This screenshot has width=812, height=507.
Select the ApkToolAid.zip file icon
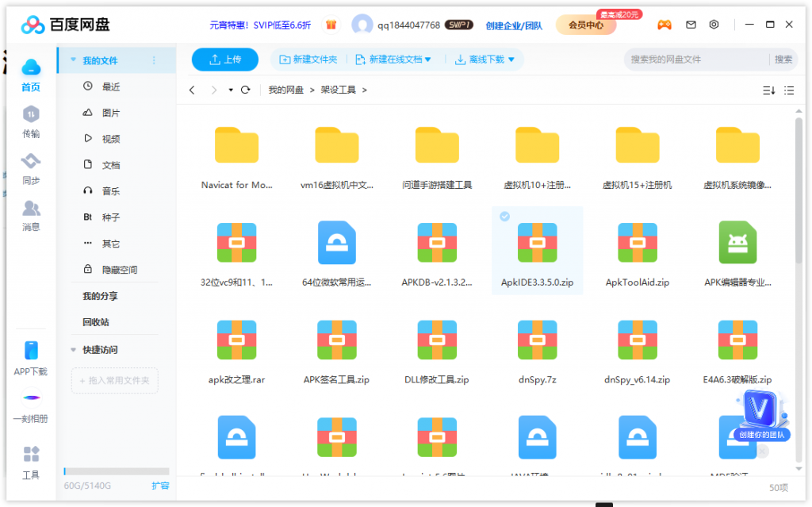[x=637, y=243]
